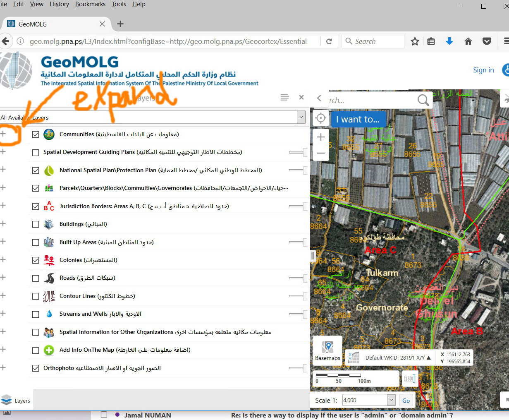Open the Basemaps picker

[327, 350]
